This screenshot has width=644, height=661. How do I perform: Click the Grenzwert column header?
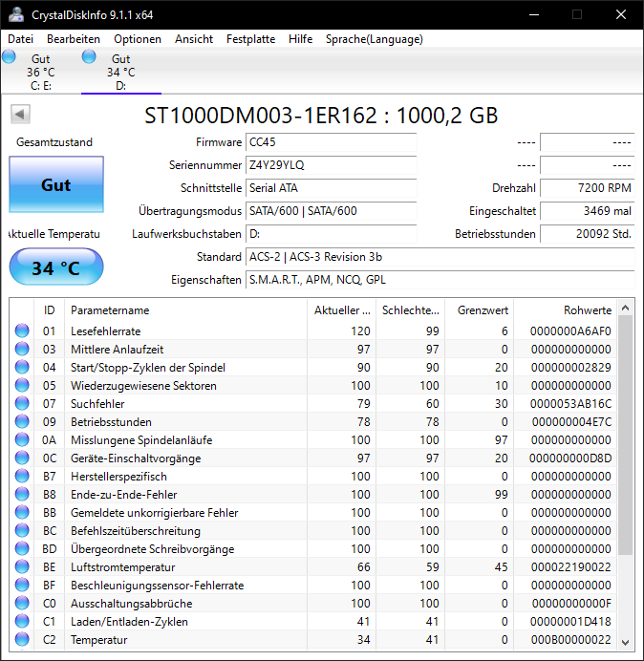[480, 310]
